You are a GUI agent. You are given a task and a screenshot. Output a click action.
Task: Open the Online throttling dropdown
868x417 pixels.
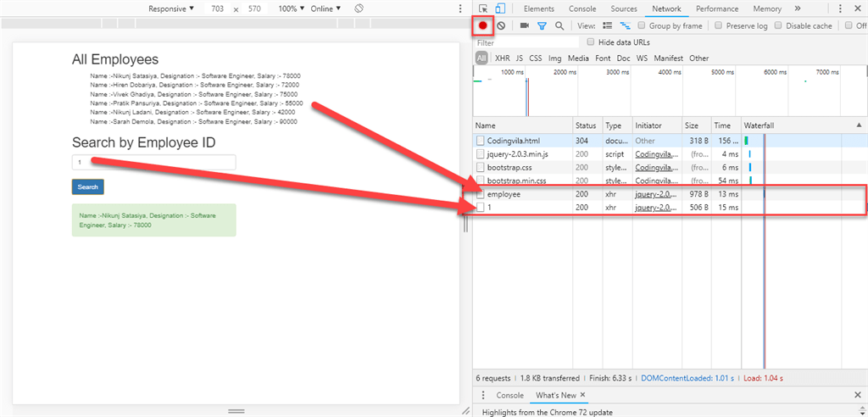tap(325, 8)
